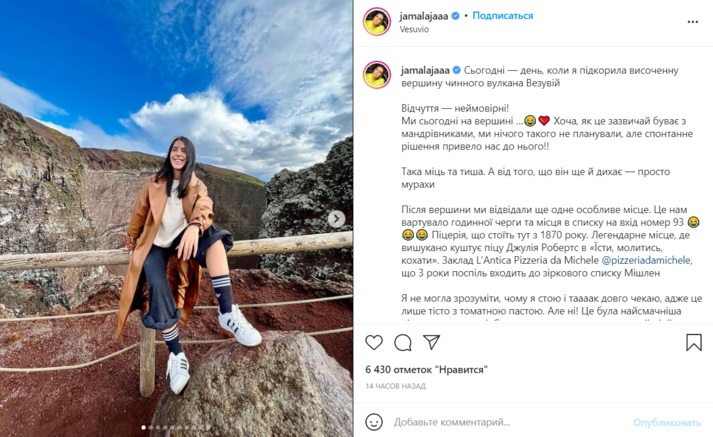The height and width of the screenshot is (437, 713).
Task: View the 6 430 likes list
Action: tap(426, 370)
